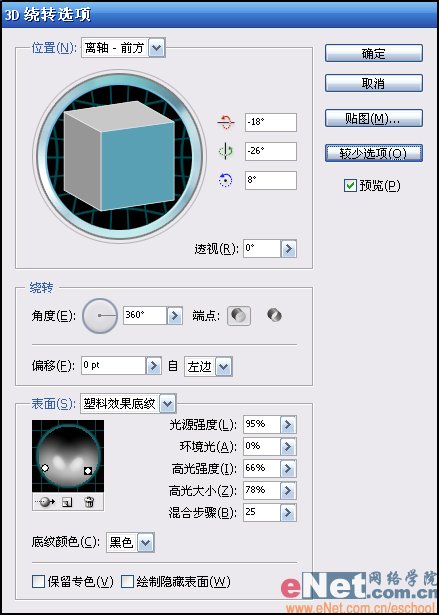Select the left light point on sphere
Viewport: 439px width, 615px height.
click(x=45, y=468)
